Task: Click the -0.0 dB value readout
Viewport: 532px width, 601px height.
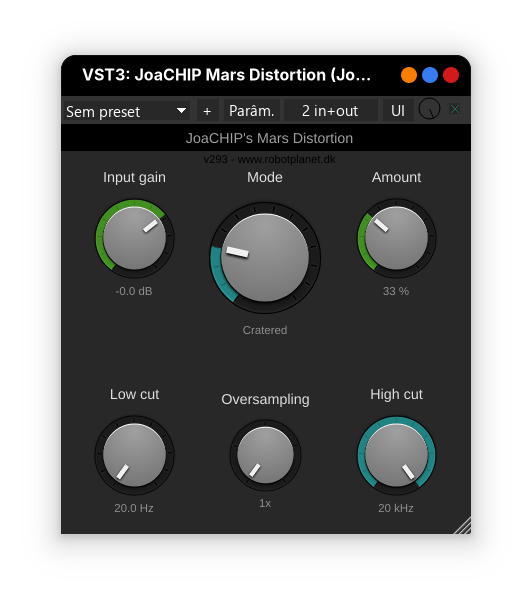Action: coord(134,291)
